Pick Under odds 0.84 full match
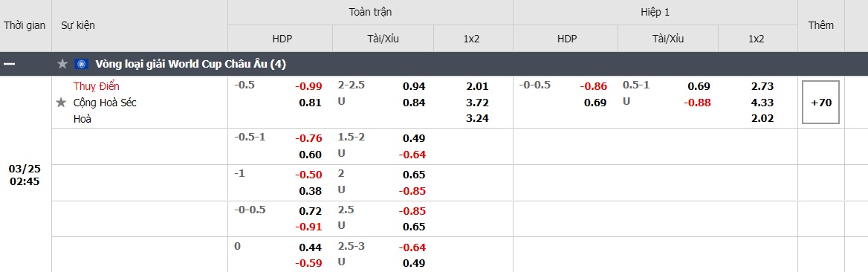This screenshot has height=272, width=868. pyautogui.click(x=414, y=103)
